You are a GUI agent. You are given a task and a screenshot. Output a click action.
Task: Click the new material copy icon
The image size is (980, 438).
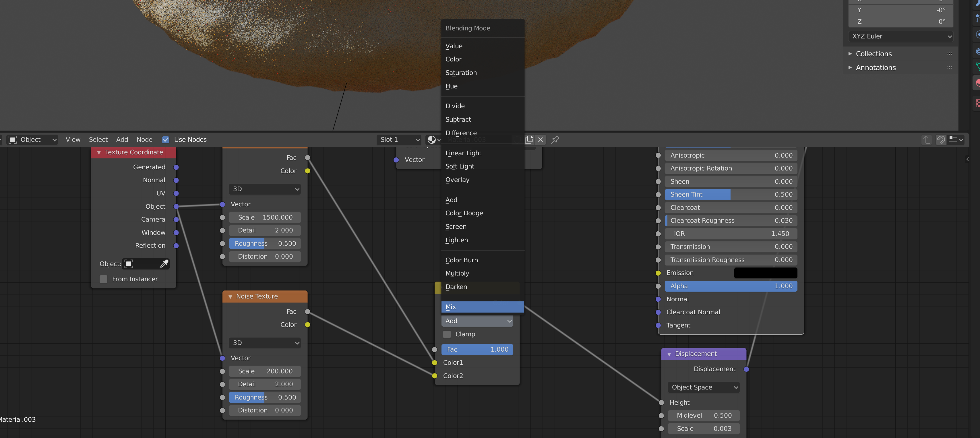click(529, 140)
